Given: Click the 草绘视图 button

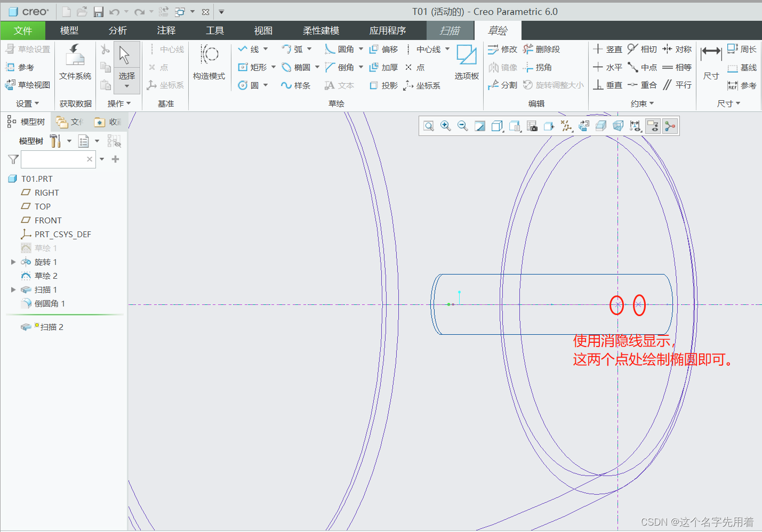Looking at the screenshot, I should pos(28,85).
